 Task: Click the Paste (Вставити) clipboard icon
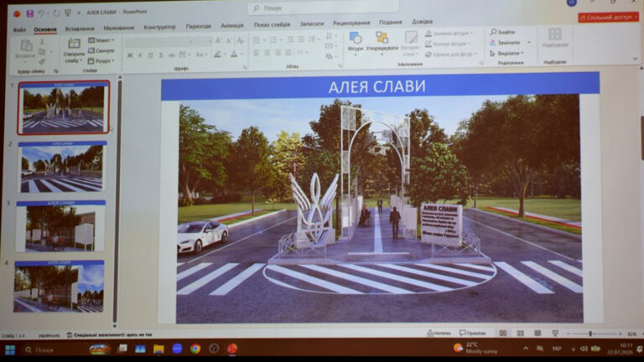coord(26,46)
